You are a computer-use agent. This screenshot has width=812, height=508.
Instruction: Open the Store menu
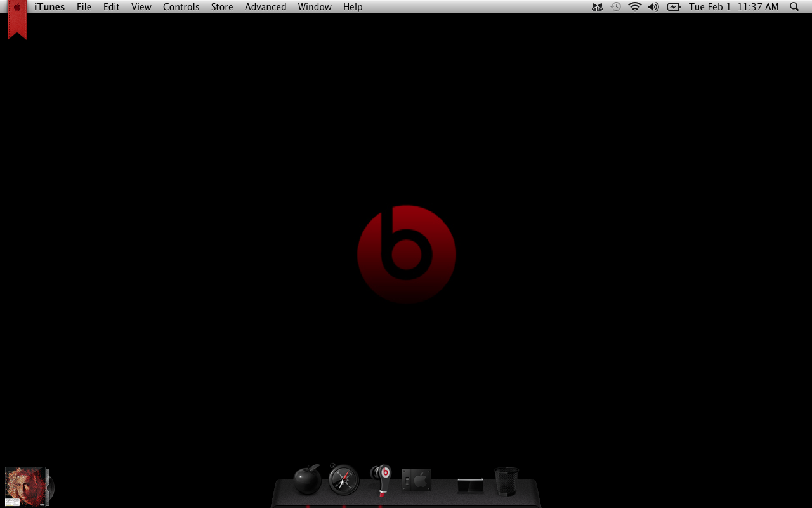(x=222, y=7)
